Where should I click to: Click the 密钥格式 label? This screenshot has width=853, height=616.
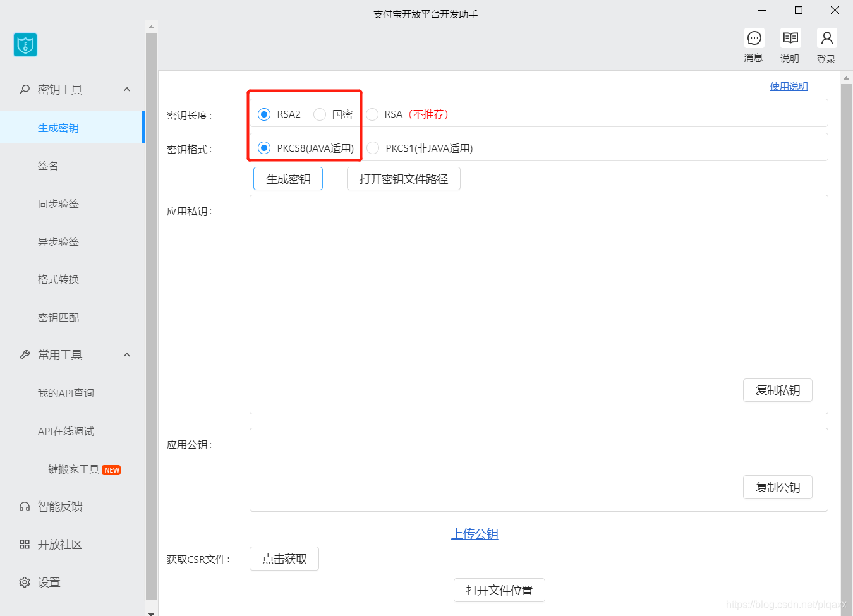(189, 149)
